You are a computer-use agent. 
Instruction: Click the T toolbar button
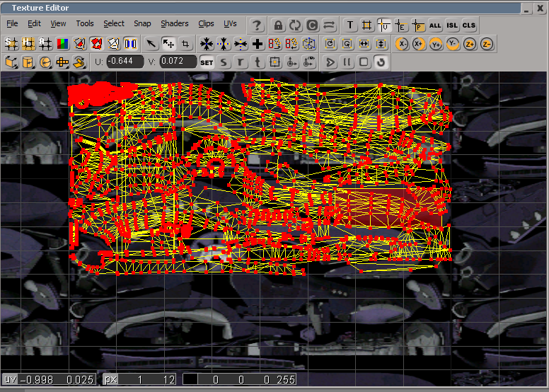pos(349,25)
